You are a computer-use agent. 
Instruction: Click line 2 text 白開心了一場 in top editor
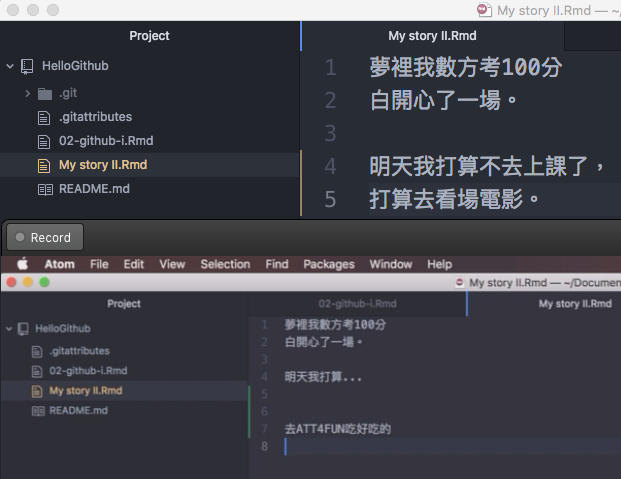coord(443,100)
